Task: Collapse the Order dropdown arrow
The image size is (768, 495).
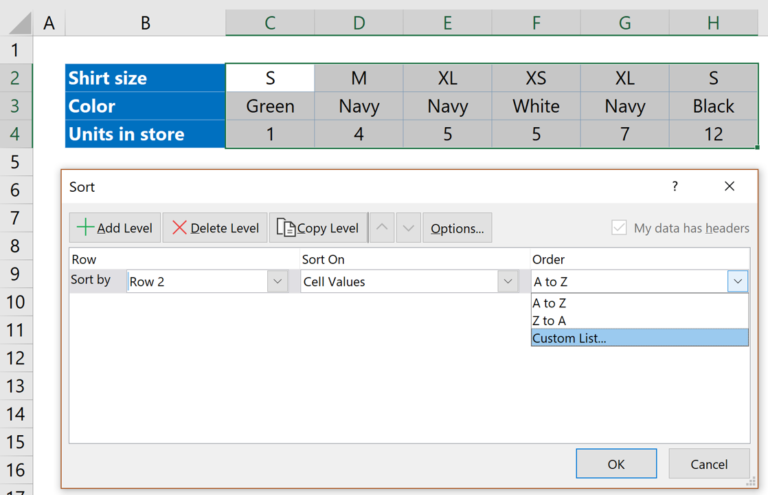Action: tap(738, 282)
